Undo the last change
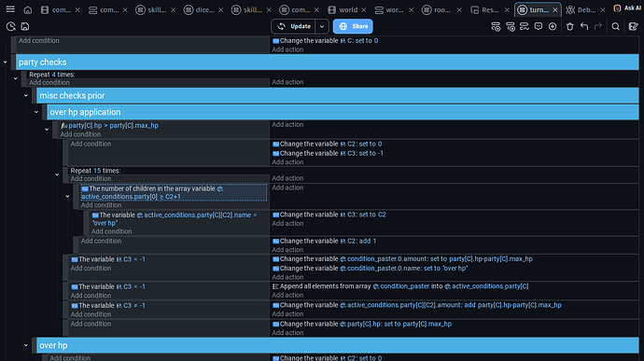The height and width of the screenshot is (361, 644). [x=584, y=27]
